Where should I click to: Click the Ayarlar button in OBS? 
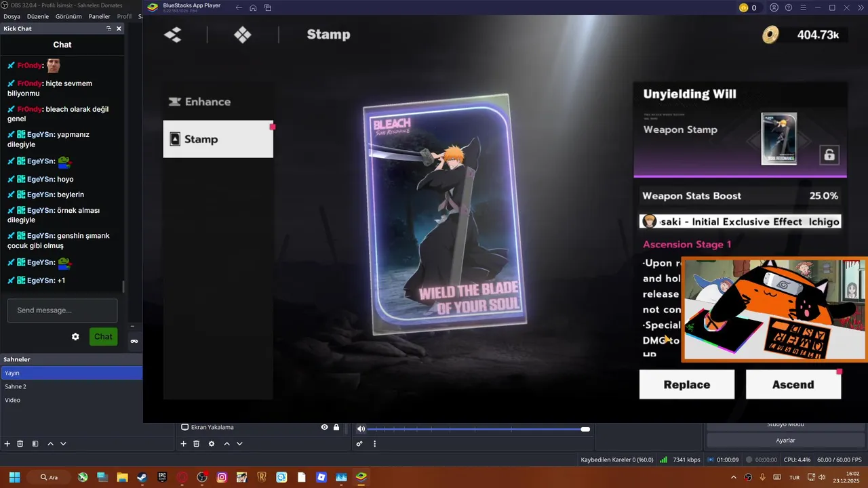pos(785,441)
